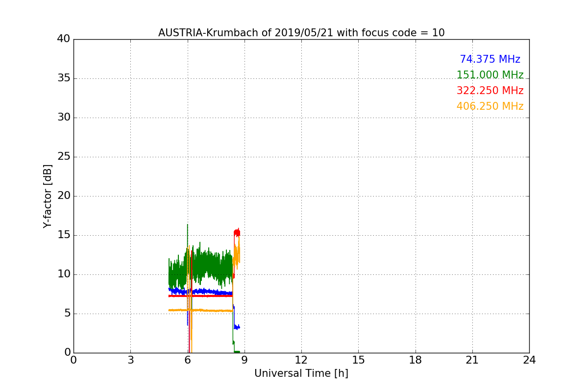Click y-axis tick label 25
The width and height of the screenshot is (588, 392).
click(x=64, y=157)
